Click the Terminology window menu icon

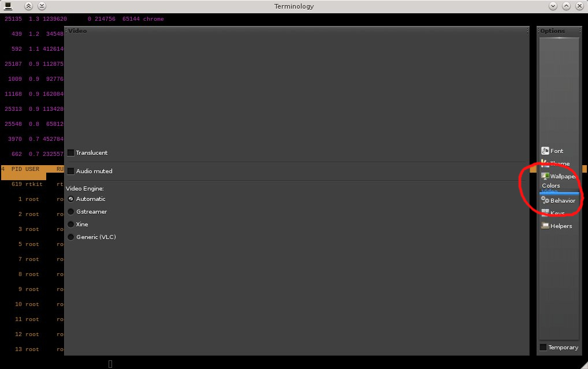8,6
